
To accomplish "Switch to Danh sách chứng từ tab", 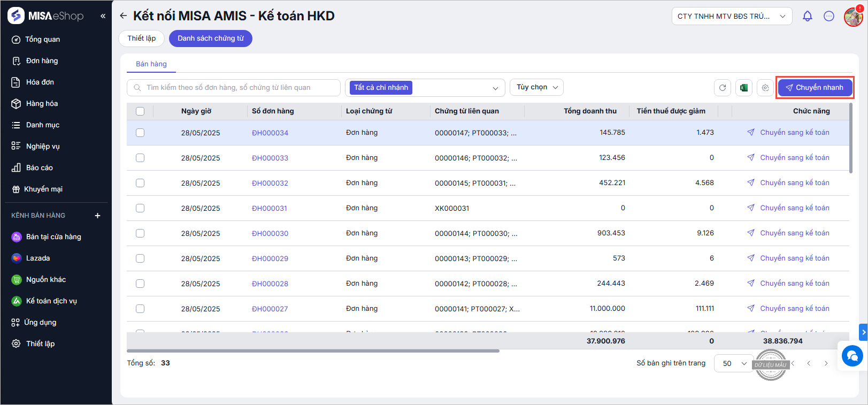I will pos(211,39).
